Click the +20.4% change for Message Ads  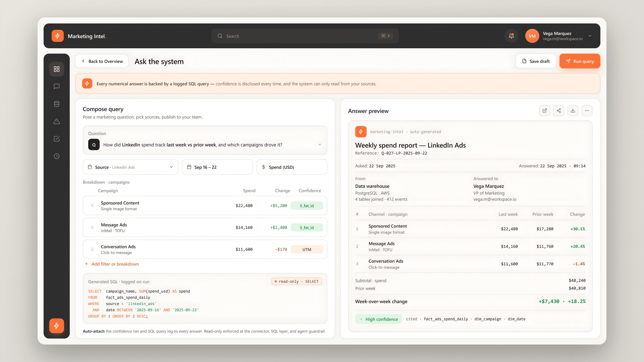point(577,246)
